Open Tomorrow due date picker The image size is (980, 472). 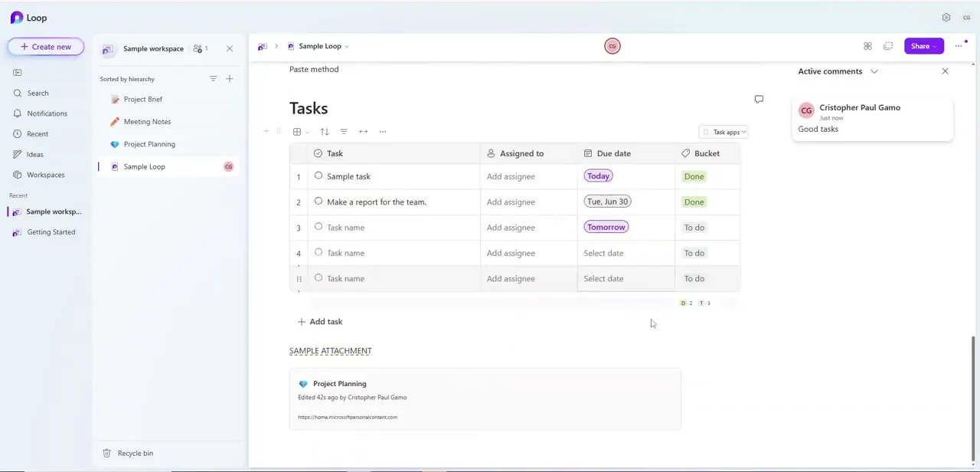point(606,227)
